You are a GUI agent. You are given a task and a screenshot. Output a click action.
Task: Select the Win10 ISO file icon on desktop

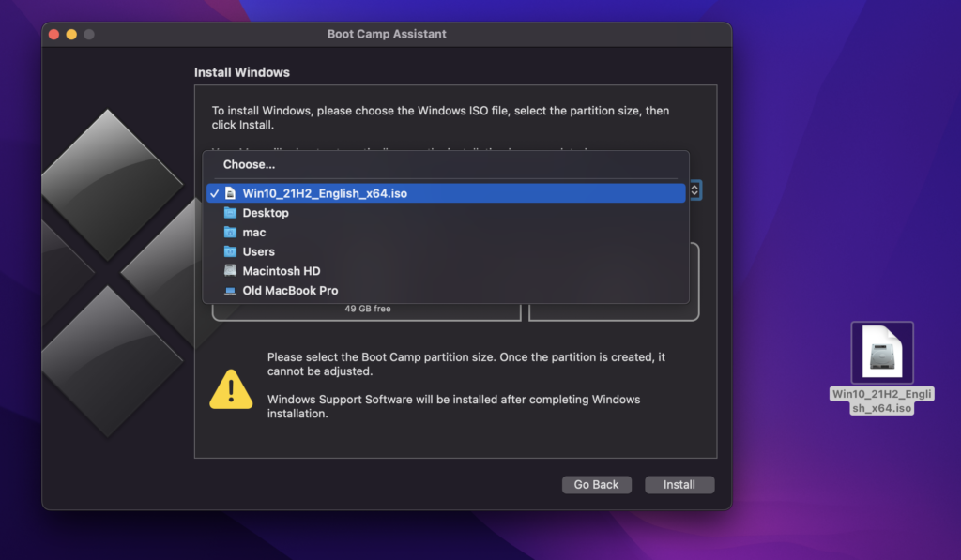coord(882,353)
